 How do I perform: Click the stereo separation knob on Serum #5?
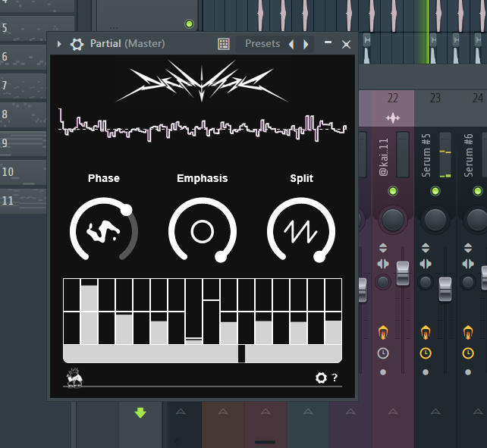(x=426, y=282)
